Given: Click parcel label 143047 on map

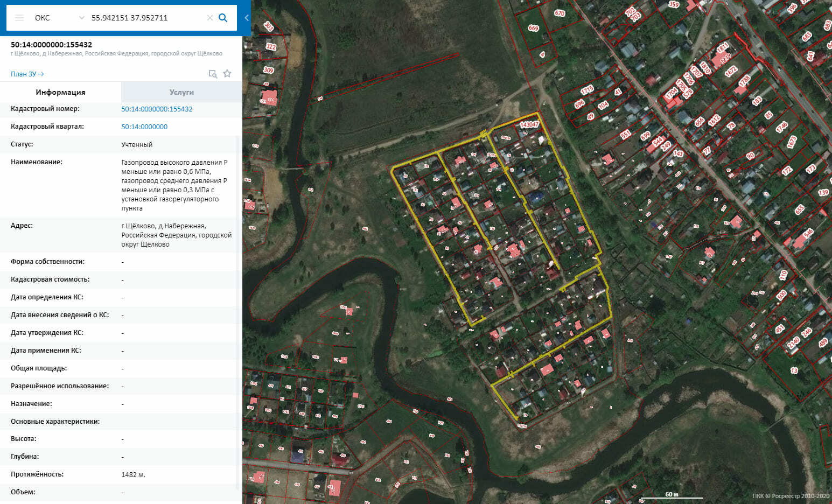Looking at the screenshot, I should tap(529, 124).
